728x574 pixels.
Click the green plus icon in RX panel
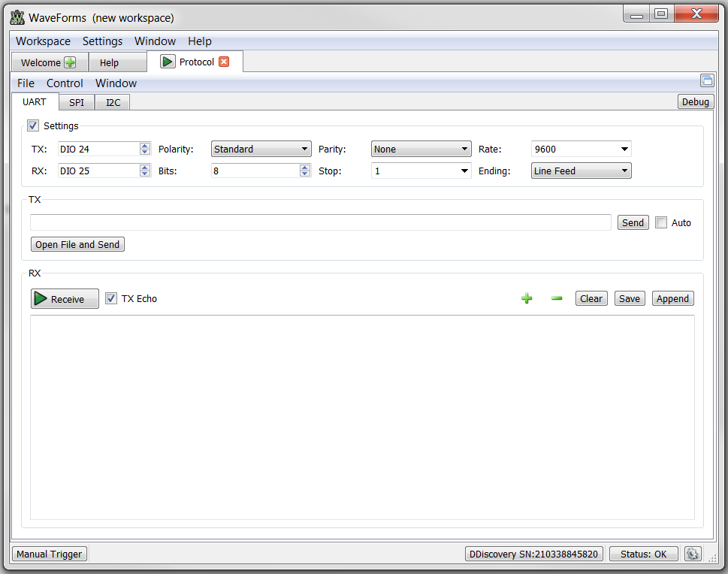click(527, 298)
